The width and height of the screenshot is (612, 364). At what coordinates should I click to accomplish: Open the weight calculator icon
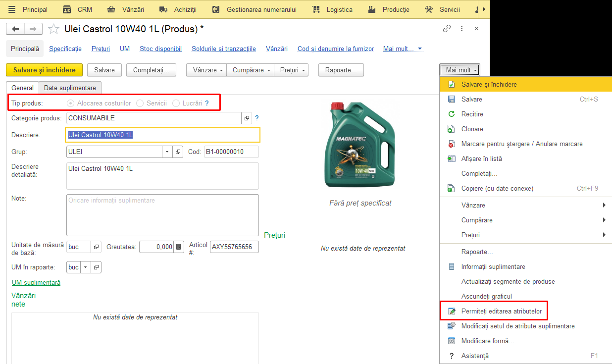(179, 247)
